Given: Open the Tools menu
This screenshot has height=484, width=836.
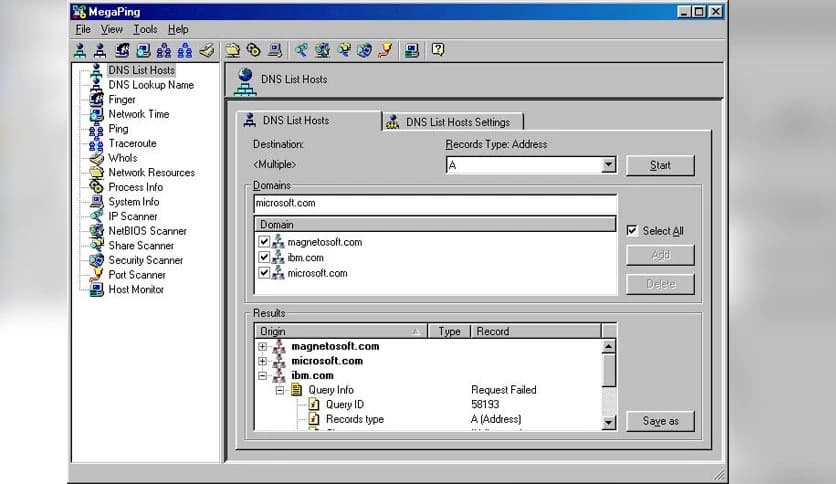Looking at the screenshot, I should point(145,30).
